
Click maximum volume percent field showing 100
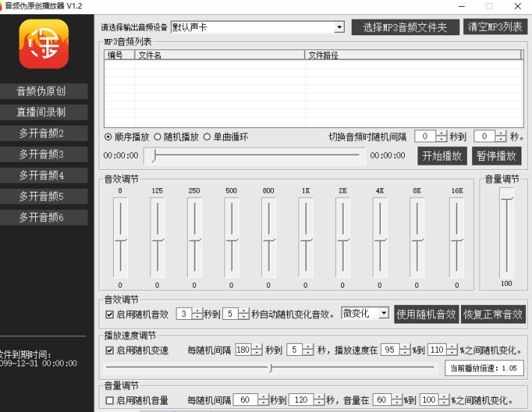coord(429,400)
